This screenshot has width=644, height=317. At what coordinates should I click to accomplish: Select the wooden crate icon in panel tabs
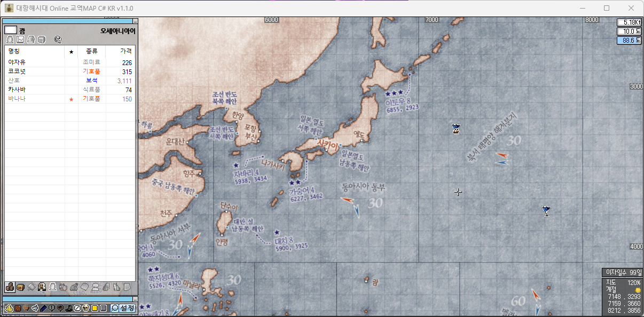(20, 287)
